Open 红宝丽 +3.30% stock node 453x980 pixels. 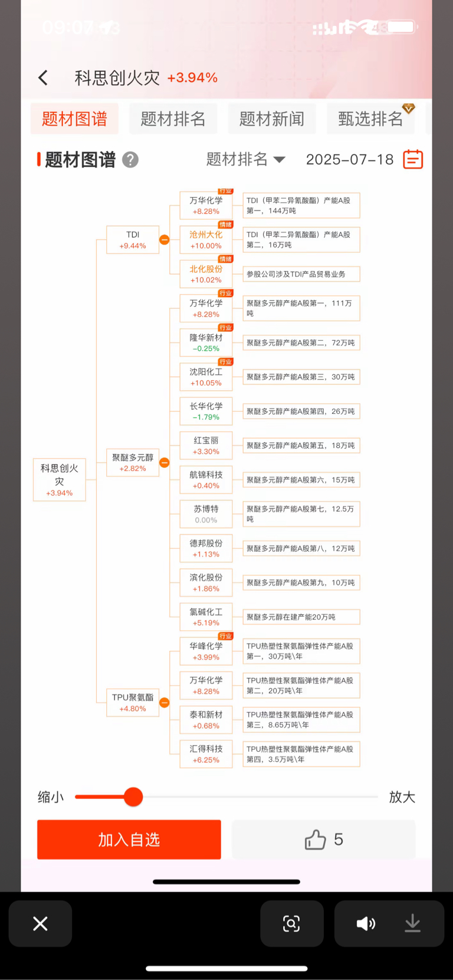[206, 446]
